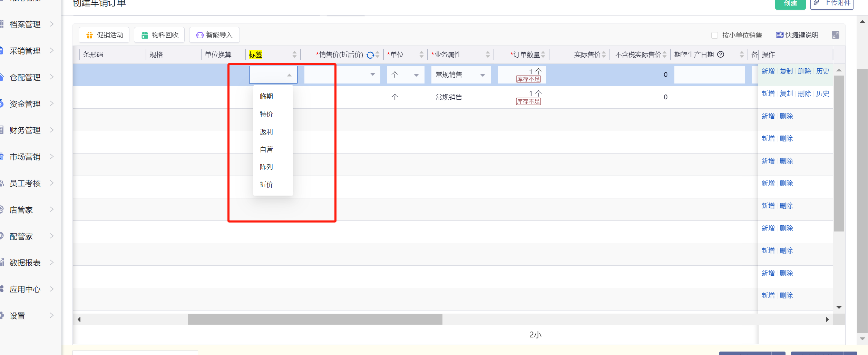
Task: Click 复制 link in the first row
Action: click(x=786, y=71)
